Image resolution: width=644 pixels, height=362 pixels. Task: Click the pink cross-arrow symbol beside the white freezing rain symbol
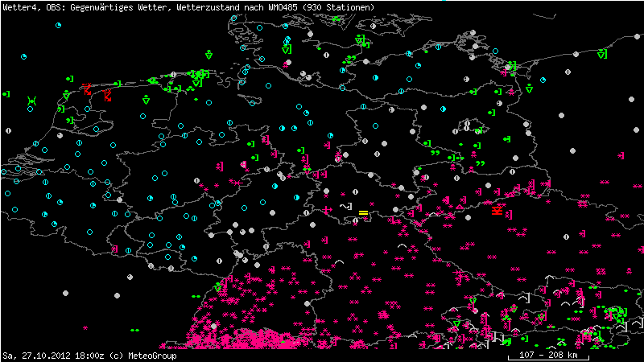[327, 210]
